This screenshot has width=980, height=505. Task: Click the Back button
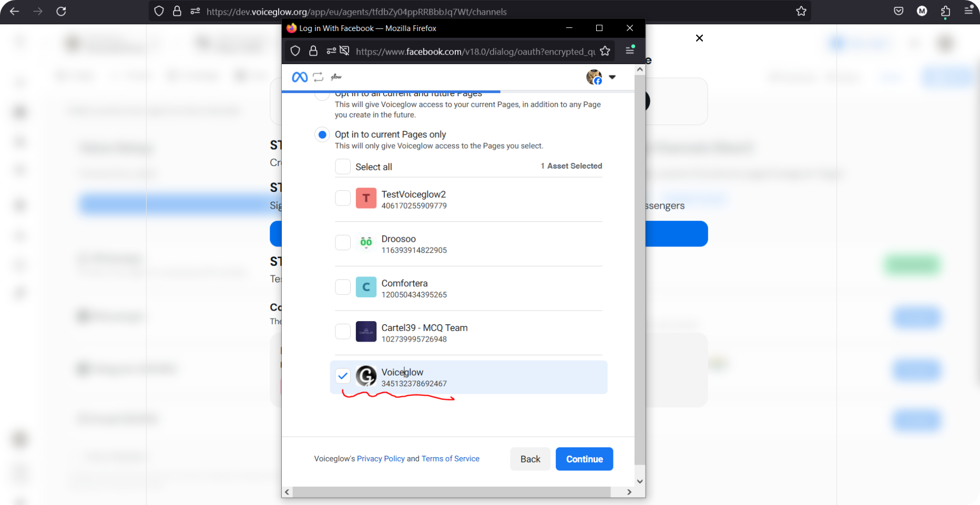tap(530, 459)
